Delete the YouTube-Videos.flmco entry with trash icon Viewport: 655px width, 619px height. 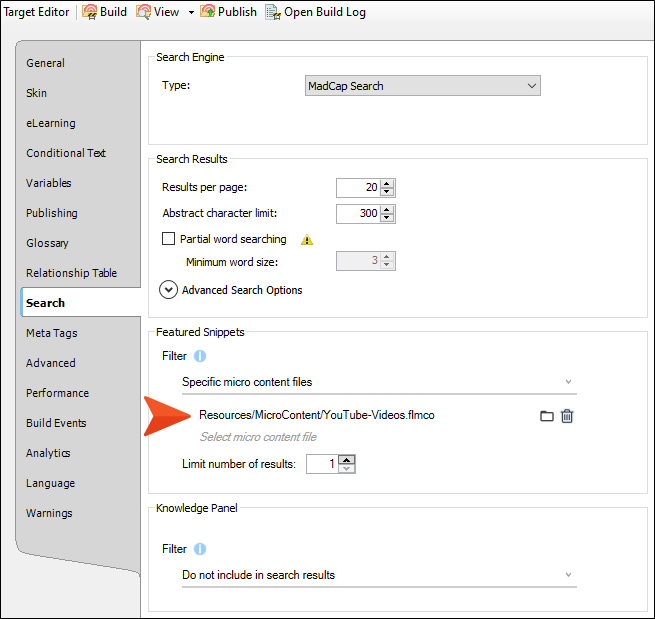(x=567, y=416)
